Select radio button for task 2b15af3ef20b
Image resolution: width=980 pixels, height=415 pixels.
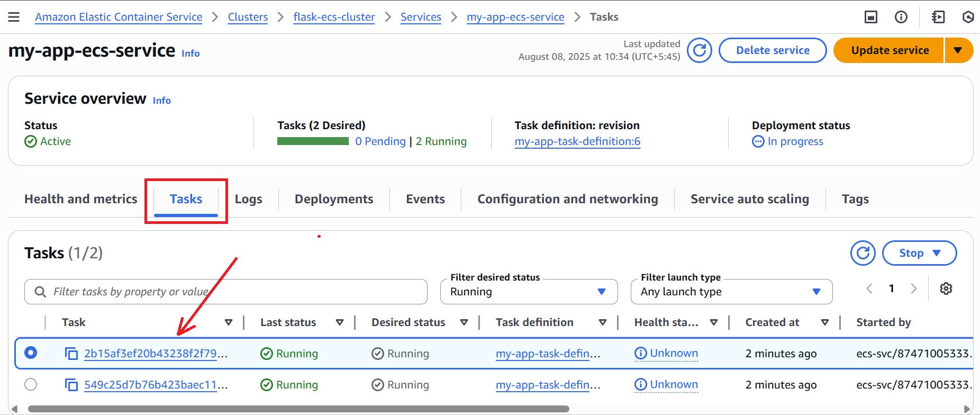coord(31,353)
